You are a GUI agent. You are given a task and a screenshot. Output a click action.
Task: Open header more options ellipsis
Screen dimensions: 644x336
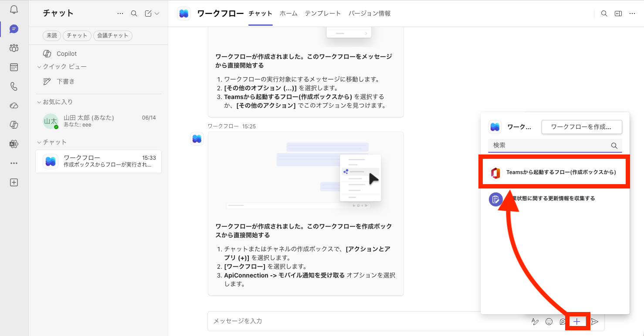(x=632, y=14)
